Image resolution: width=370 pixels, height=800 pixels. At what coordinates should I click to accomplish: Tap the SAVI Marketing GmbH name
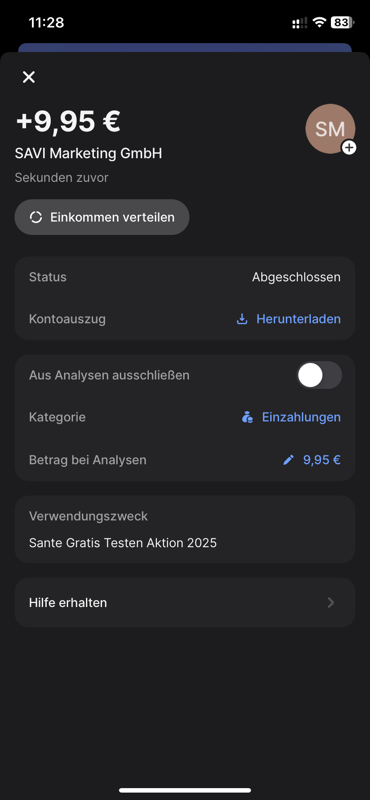88,153
